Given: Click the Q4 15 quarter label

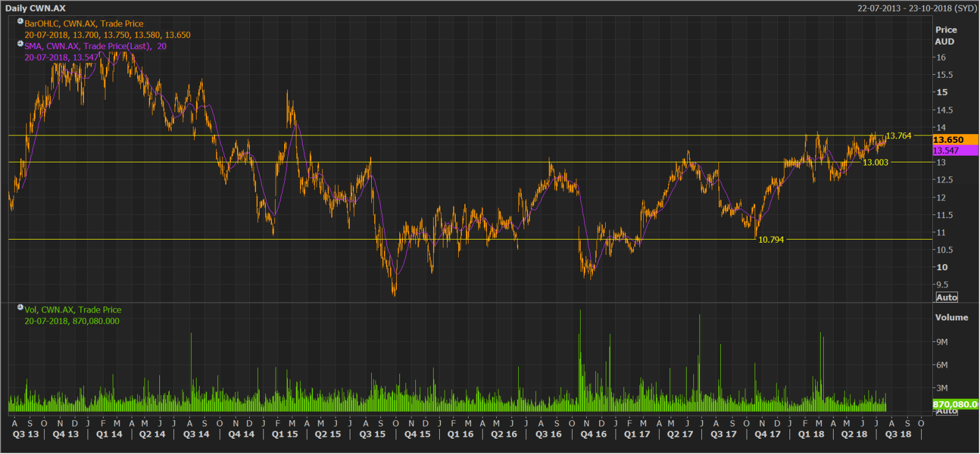Looking at the screenshot, I should tap(417, 434).
